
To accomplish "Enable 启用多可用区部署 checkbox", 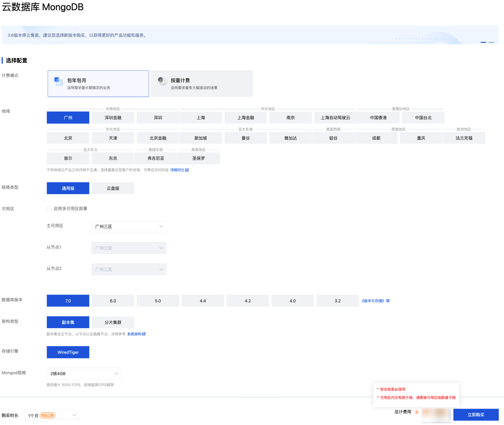I will tap(49, 209).
